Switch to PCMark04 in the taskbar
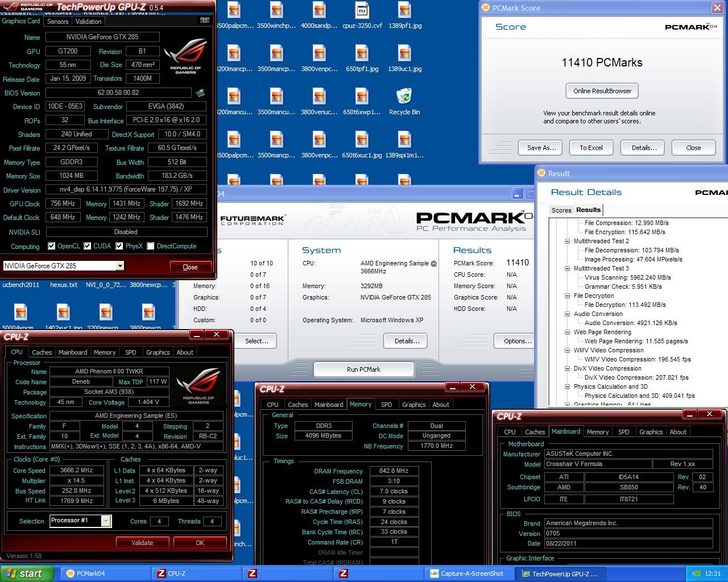 point(105,574)
